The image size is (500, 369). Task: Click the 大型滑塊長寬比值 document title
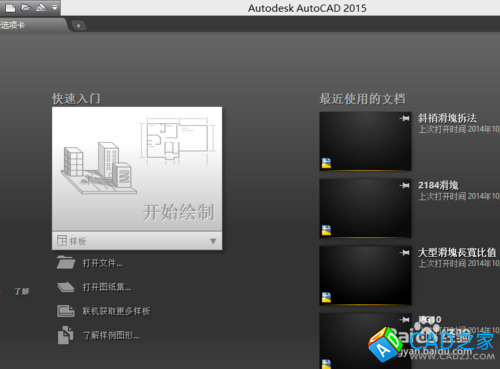click(x=457, y=252)
